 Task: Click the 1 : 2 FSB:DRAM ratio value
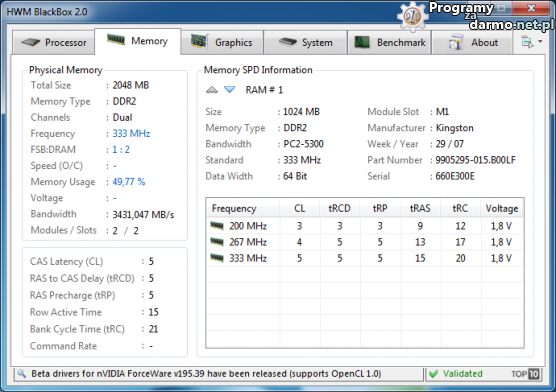[121, 150]
